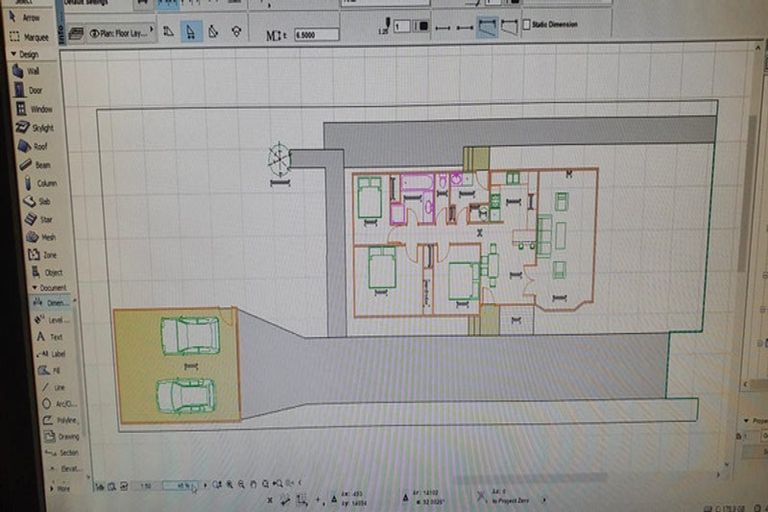Screen dimensions: 768x512
Task: Open the zoom percentage dropdown
Action: point(180,486)
